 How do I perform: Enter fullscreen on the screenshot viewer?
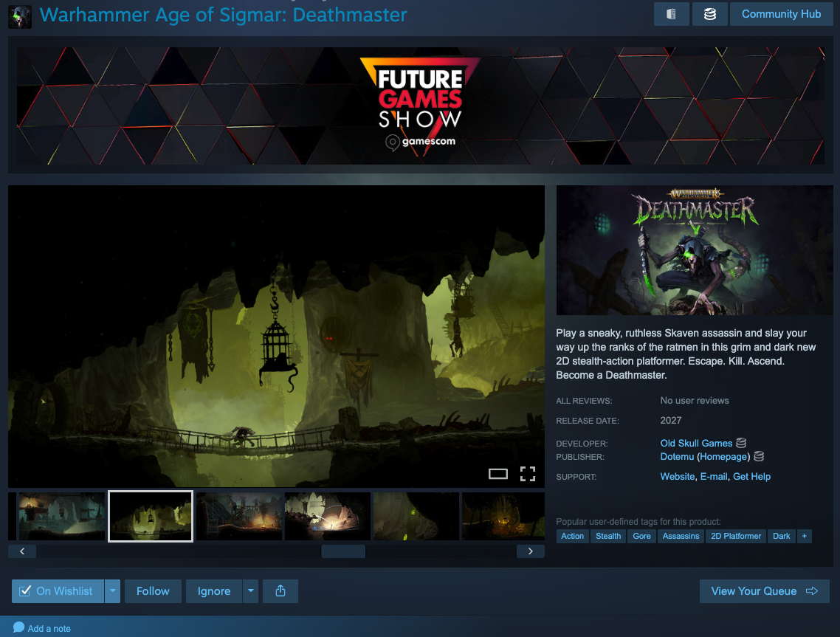(x=528, y=474)
